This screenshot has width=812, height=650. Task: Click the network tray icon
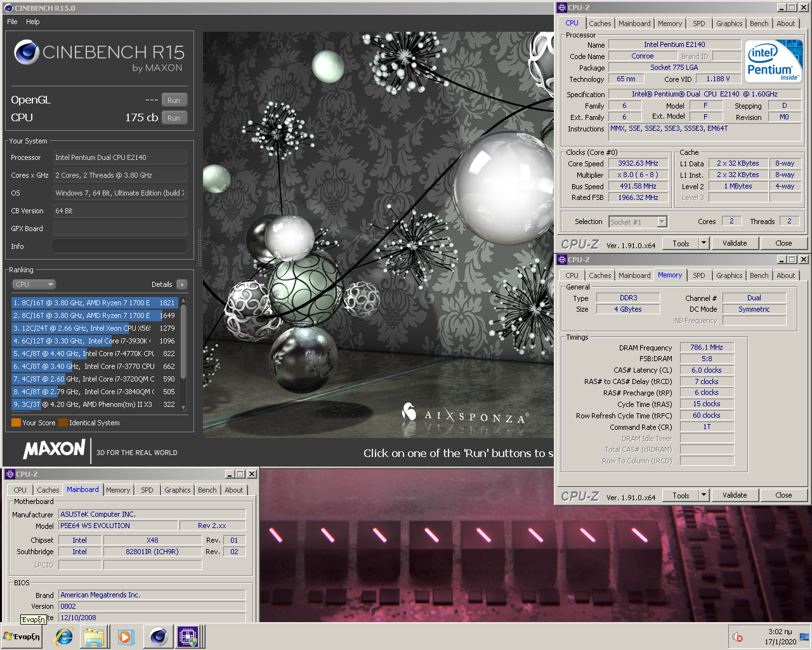[x=804, y=637]
